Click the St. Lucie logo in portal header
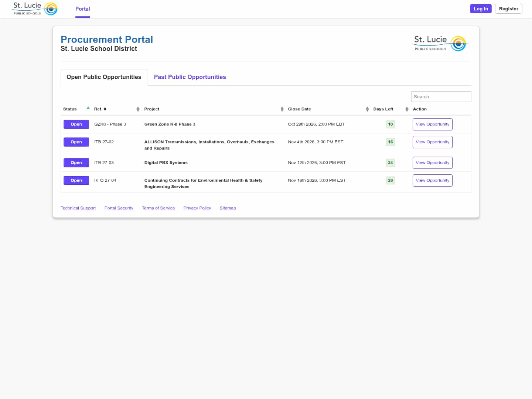Screen dimensions: 532x399 click(441, 44)
